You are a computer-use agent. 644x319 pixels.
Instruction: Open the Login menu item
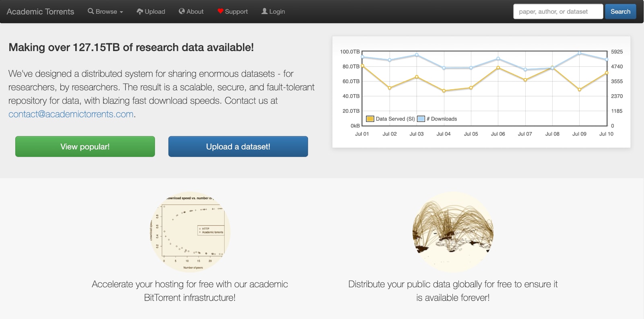coord(273,11)
